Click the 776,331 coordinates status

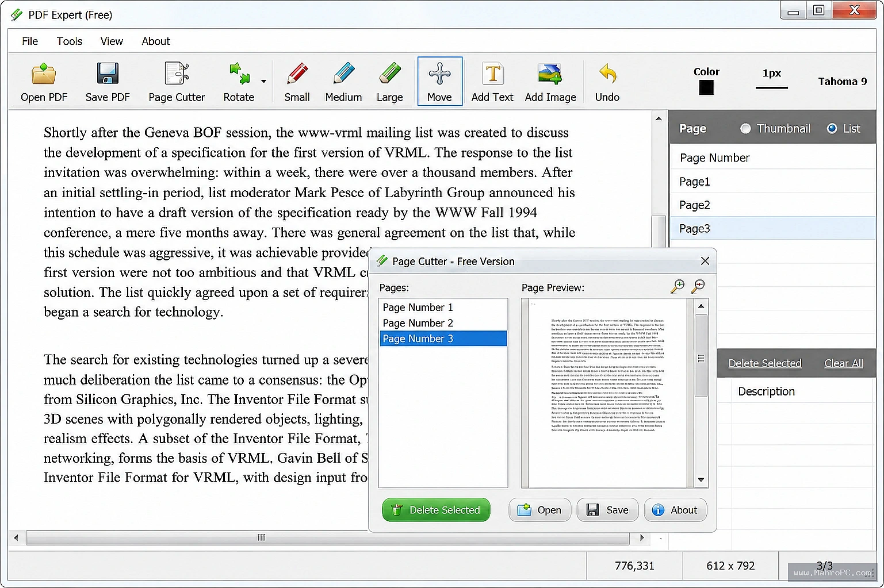coord(634,566)
